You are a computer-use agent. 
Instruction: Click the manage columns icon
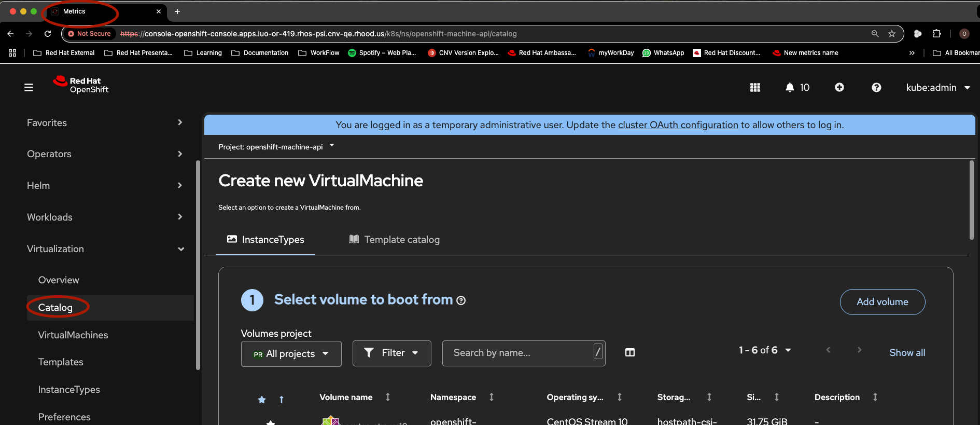(630, 353)
